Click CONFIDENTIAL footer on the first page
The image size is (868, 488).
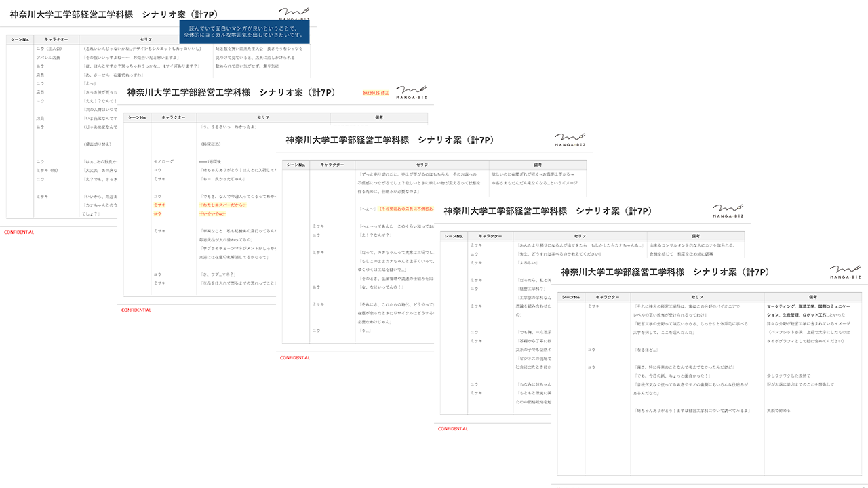pos(19,232)
